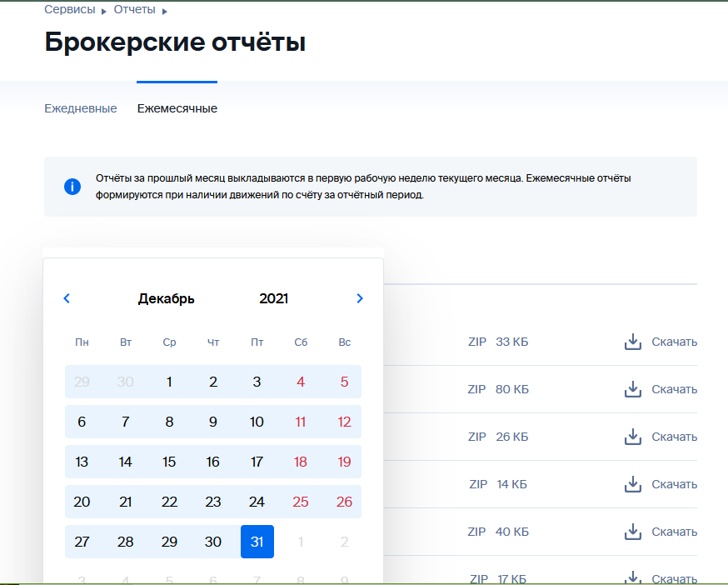Viewport: 728px width, 585px height.
Task: Open the Отчеты breadcrumb link
Action: 135,10
